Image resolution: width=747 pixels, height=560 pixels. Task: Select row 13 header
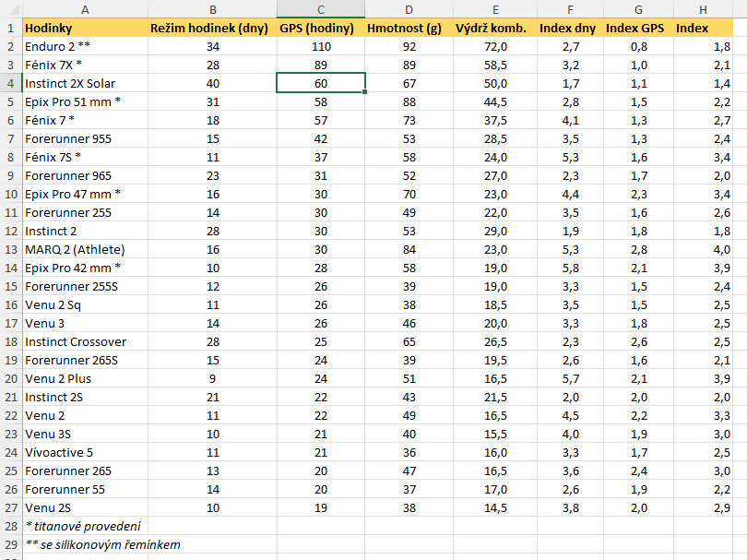point(11,250)
